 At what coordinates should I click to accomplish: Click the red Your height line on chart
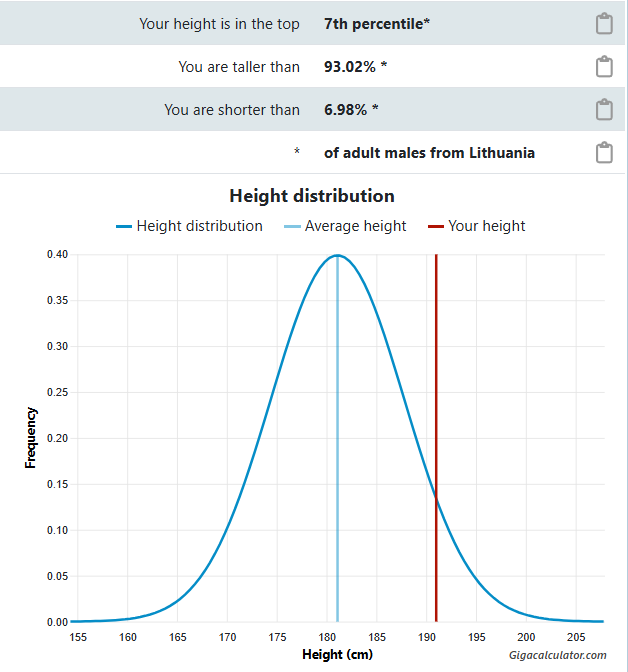click(436, 437)
